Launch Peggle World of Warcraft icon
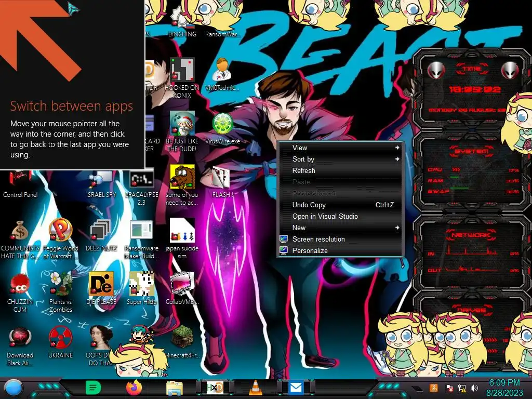Viewport: 532px width, 399px height. coord(60,238)
